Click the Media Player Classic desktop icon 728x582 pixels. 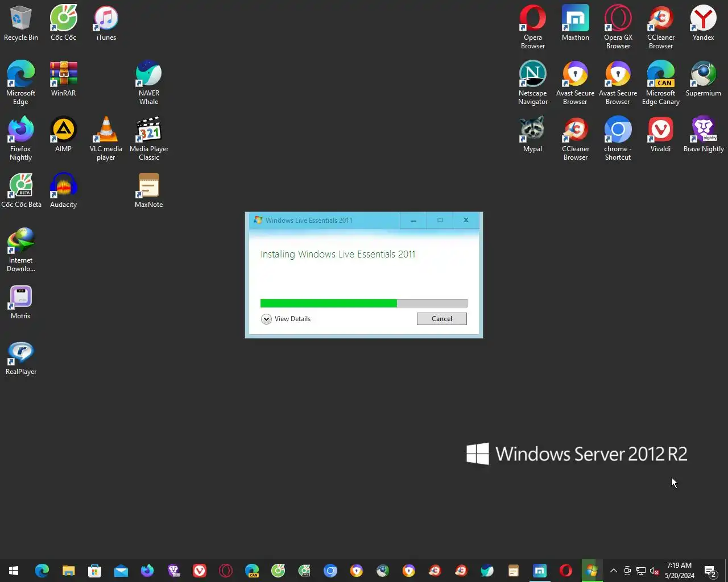[x=148, y=139]
